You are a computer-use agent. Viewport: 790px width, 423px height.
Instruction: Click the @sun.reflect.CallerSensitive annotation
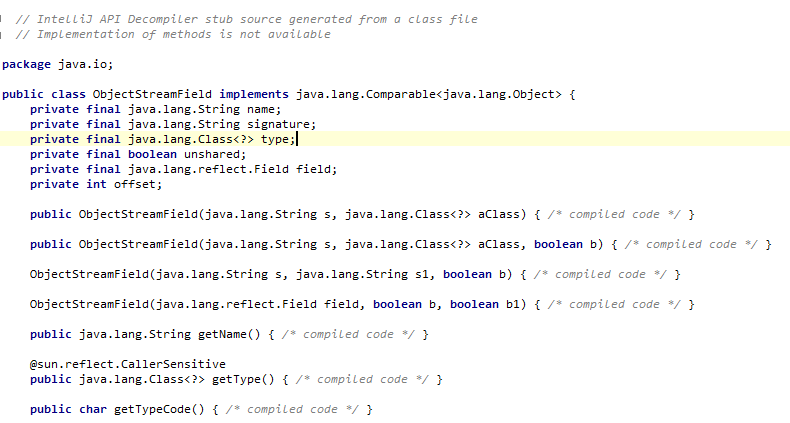tap(127, 364)
